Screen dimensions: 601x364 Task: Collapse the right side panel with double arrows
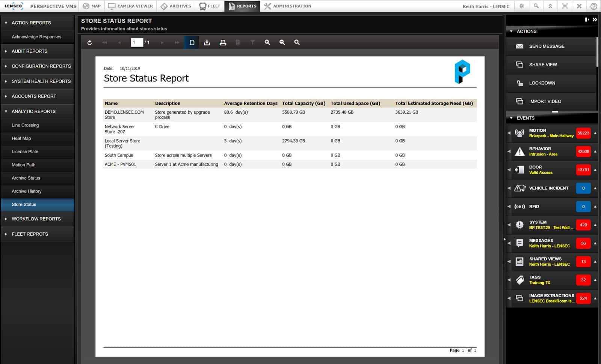pyautogui.click(x=595, y=20)
